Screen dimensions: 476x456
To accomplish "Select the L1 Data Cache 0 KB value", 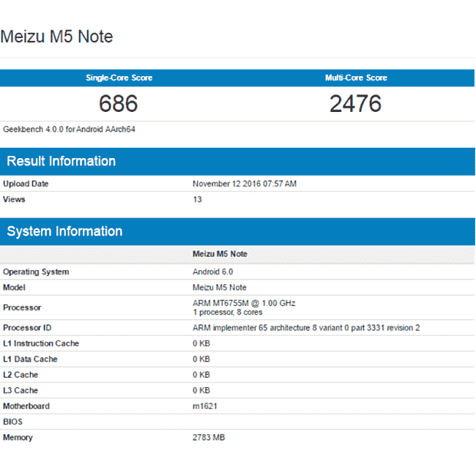I will (x=201, y=359).
